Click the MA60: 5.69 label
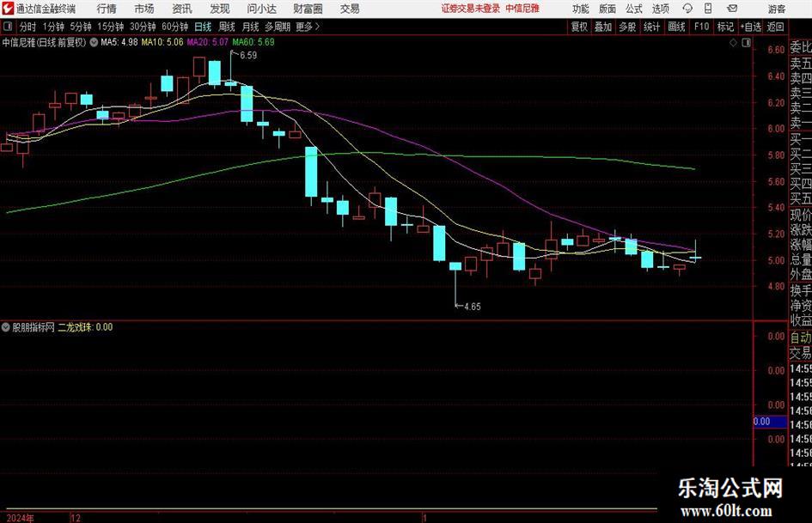Image resolution: width=812 pixels, height=523 pixels. [x=253, y=42]
